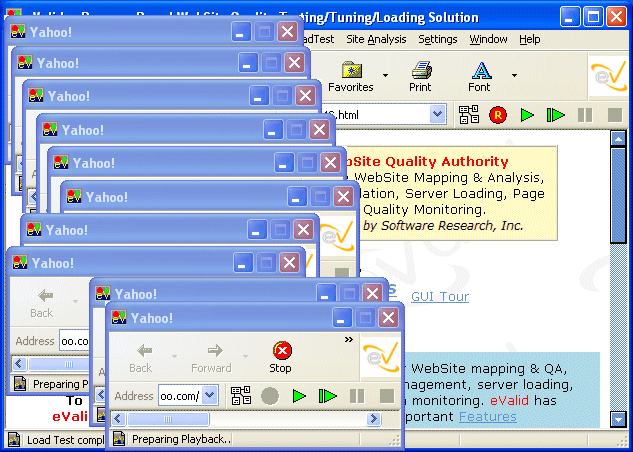Start playback with main window green play arrow
Screen dimensions: 633x452
click(527, 115)
